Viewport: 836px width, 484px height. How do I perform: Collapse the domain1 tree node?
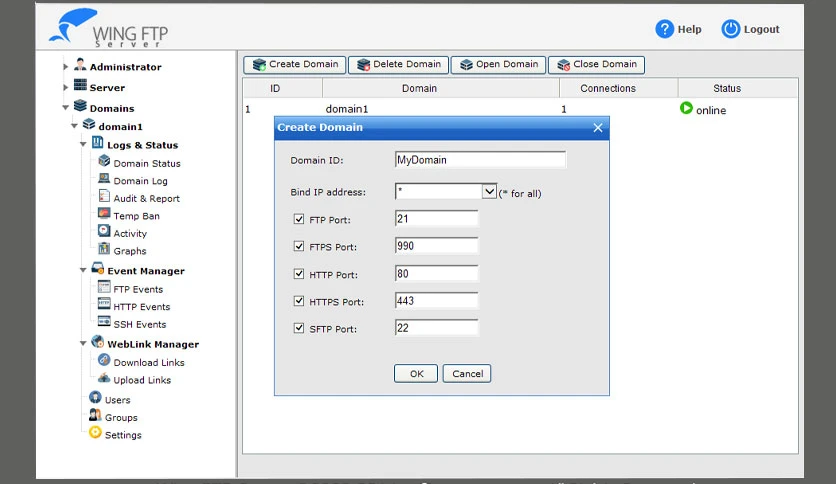[x=74, y=126]
